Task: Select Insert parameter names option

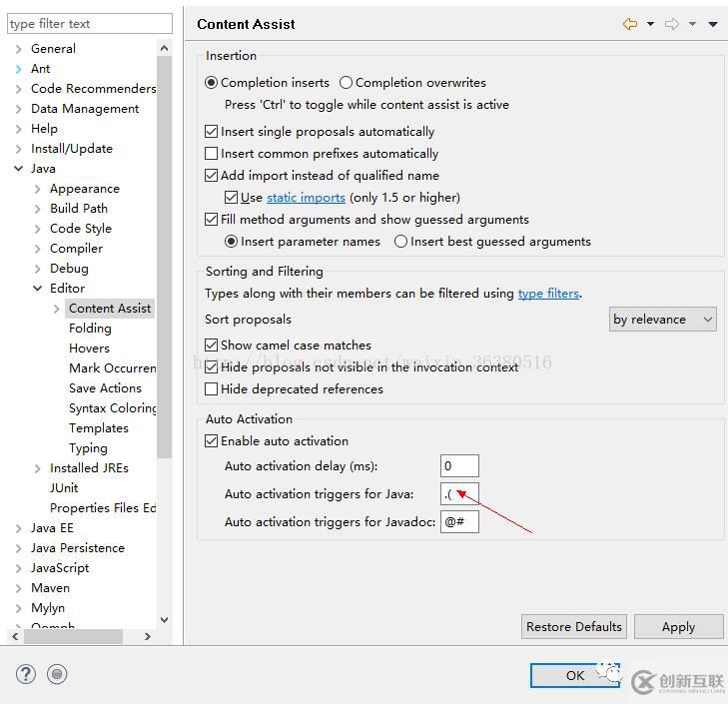Action: coord(231,242)
